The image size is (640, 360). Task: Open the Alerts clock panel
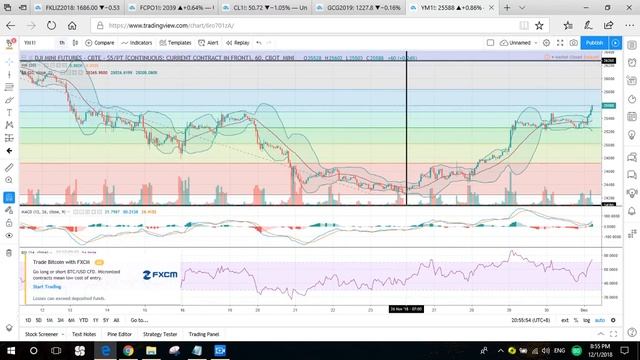point(632,62)
